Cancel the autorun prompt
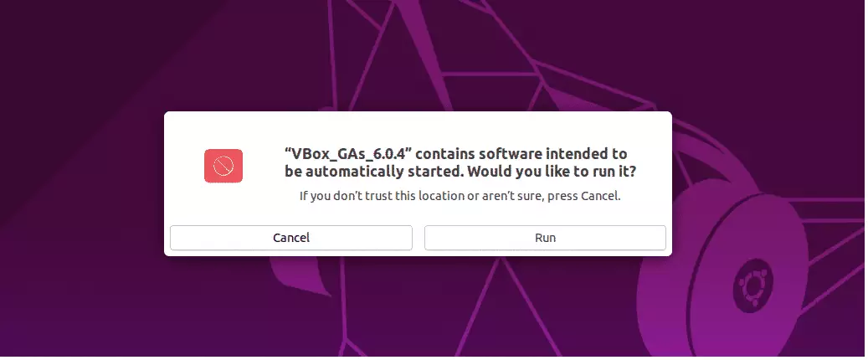This screenshot has height=360, width=868. [x=291, y=238]
